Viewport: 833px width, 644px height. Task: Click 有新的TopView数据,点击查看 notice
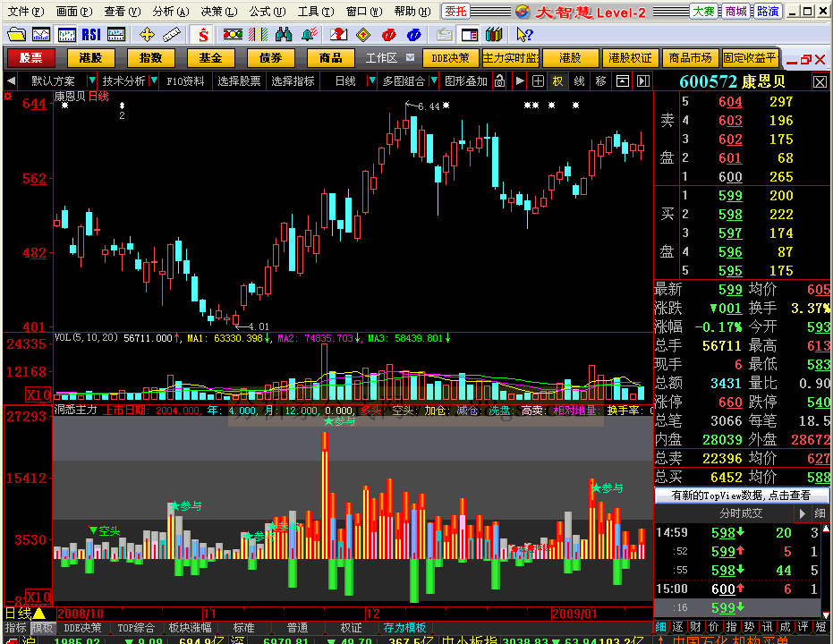(741, 496)
